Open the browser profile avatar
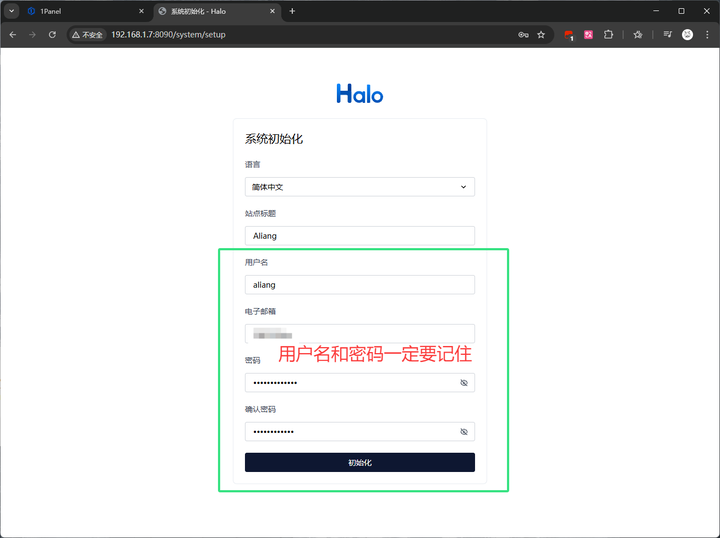The image size is (720, 538). [x=687, y=34]
